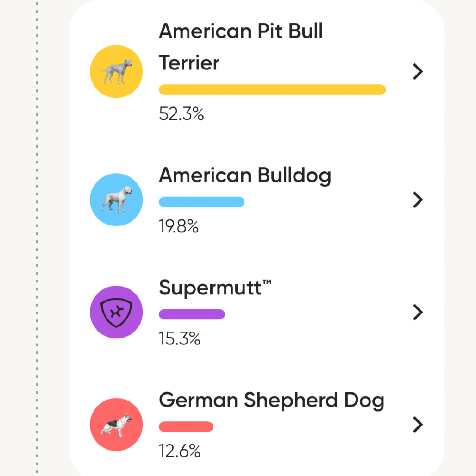Expand American Pit Bull Terrier details chevron
Screen dimensions: 476x476
(x=418, y=71)
